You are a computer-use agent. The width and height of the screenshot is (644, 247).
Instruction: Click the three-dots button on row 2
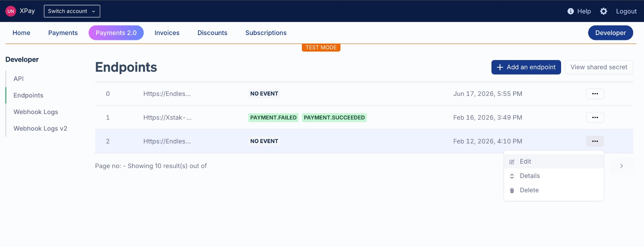coord(595,141)
